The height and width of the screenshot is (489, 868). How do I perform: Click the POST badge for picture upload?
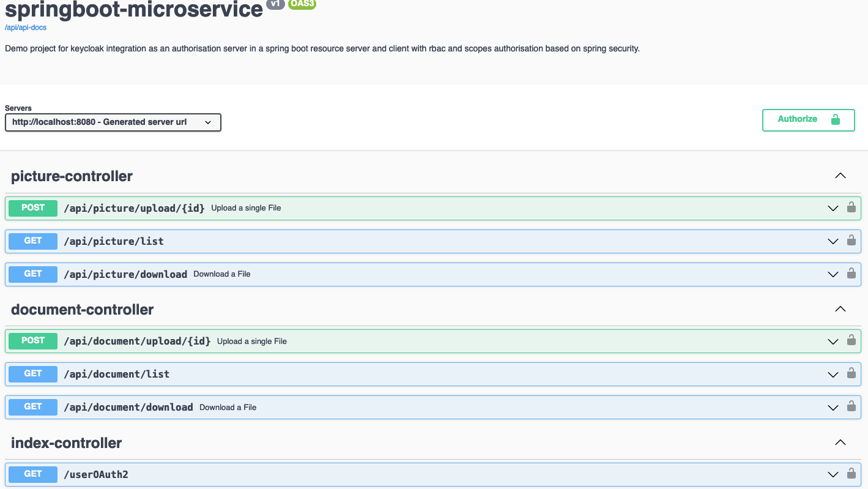(33, 208)
